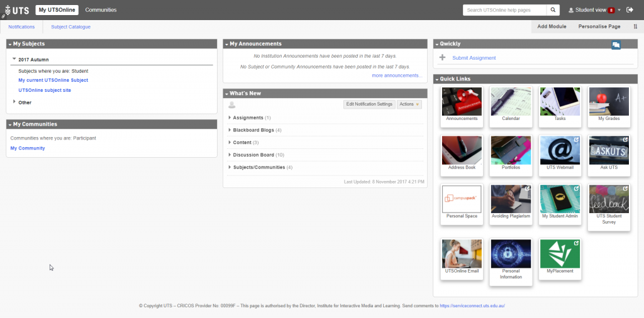644x318 pixels.
Task: Open the Subject Catalogue sub-tab
Action: [70, 26]
